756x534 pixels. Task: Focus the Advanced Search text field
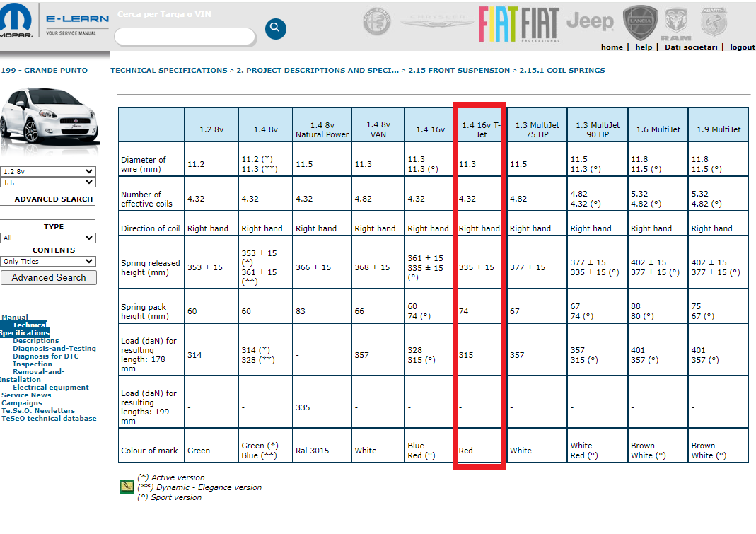point(47,212)
